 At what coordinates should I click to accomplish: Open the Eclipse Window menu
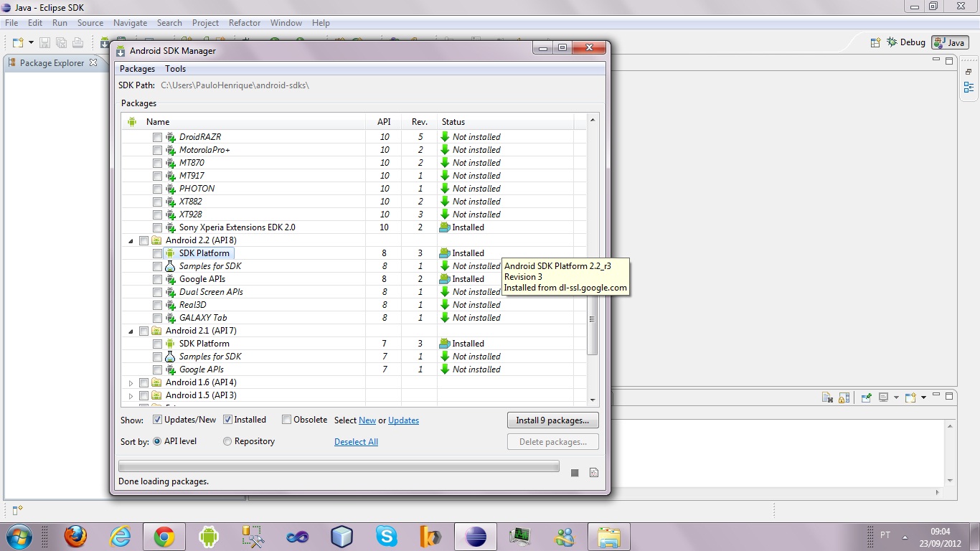(x=286, y=23)
